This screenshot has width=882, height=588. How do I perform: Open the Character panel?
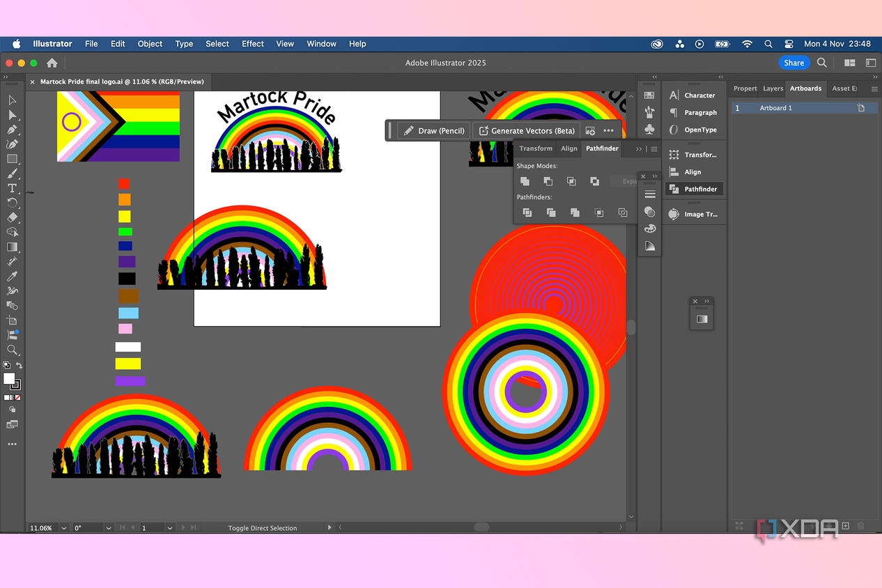693,95
